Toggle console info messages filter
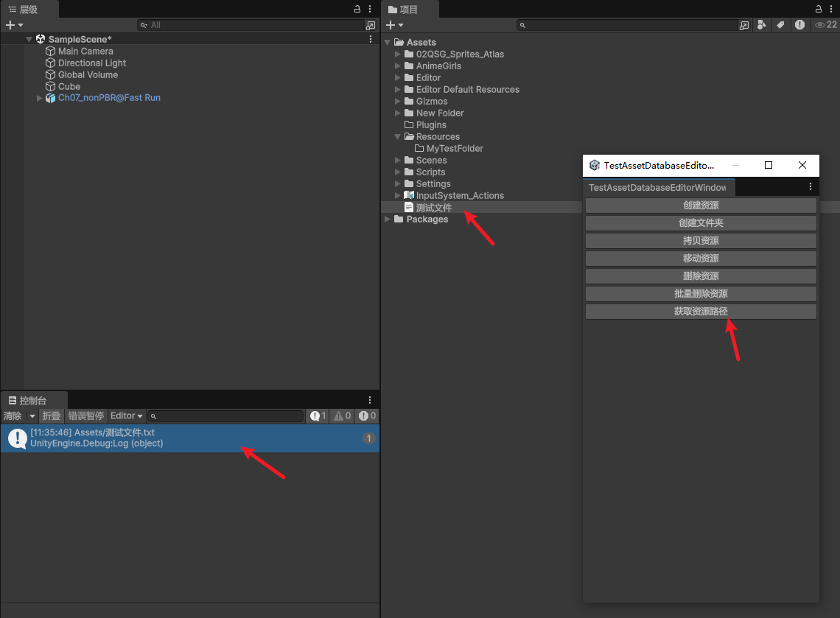The height and width of the screenshot is (618, 840). [x=318, y=415]
